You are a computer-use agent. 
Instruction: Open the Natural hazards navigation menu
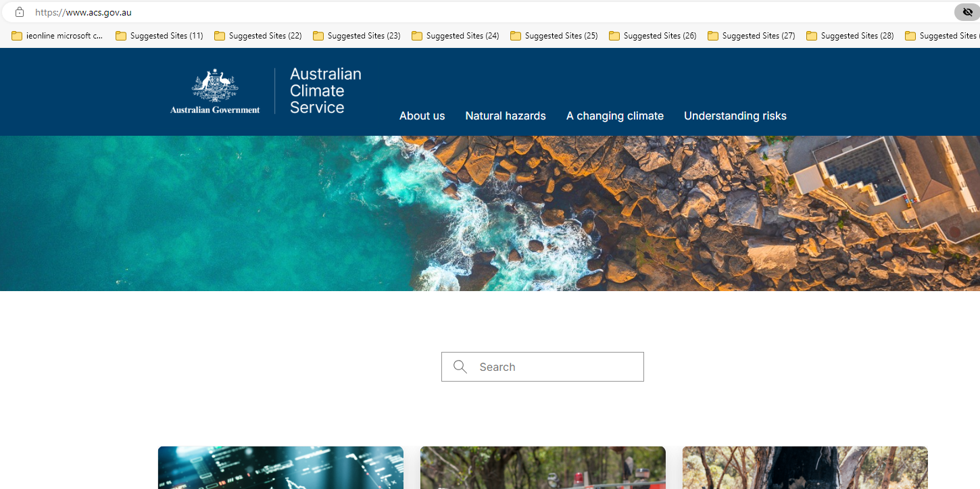pyautogui.click(x=506, y=115)
